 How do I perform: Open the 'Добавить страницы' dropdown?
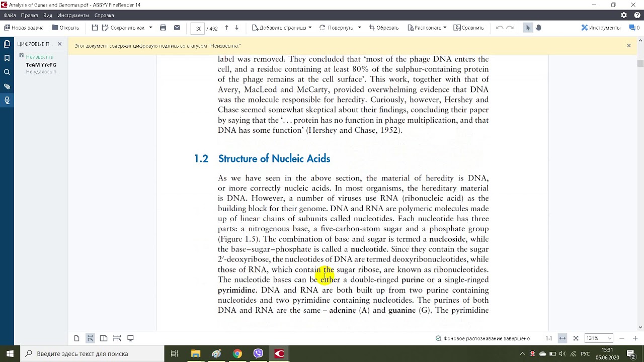click(x=282, y=28)
